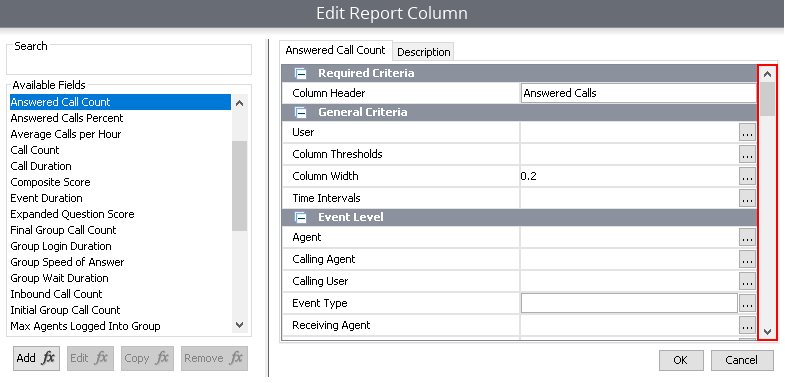The width and height of the screenshot is (785, 383).
Task: Open the ellipsis button for Event Type
Action: point(747,303)
